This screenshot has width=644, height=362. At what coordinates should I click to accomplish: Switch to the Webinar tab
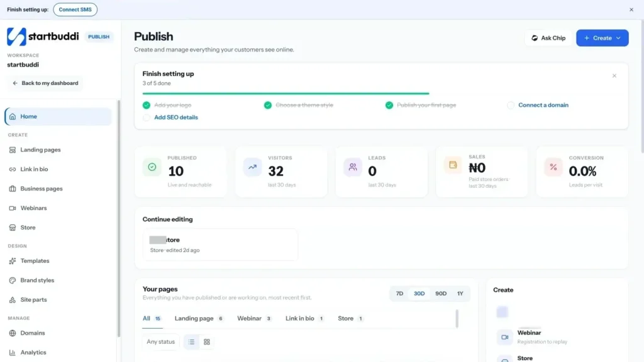(x=254, y=319)
